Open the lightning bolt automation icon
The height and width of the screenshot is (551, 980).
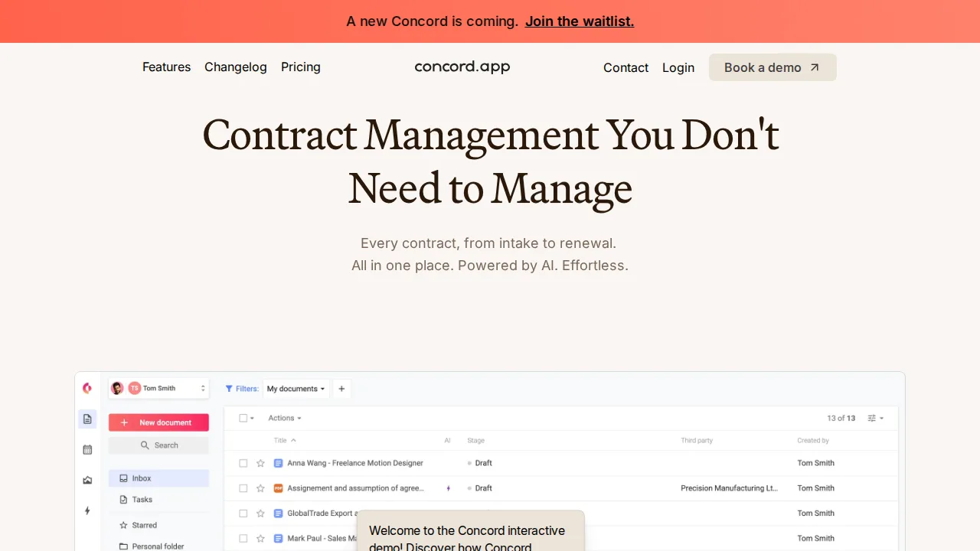point(87,510)
